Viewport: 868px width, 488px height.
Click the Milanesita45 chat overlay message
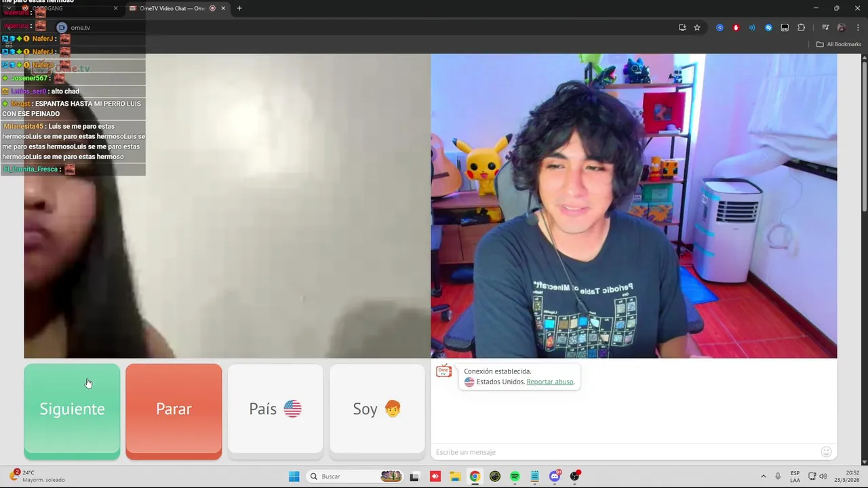click(x=73, y=141)
